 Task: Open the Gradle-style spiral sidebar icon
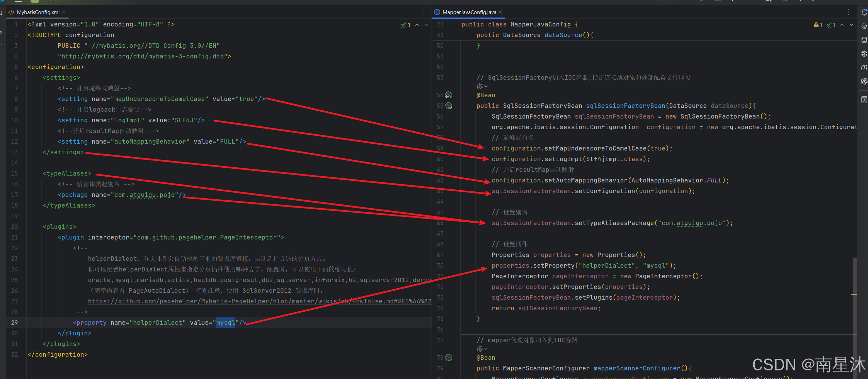coord(864,26)
